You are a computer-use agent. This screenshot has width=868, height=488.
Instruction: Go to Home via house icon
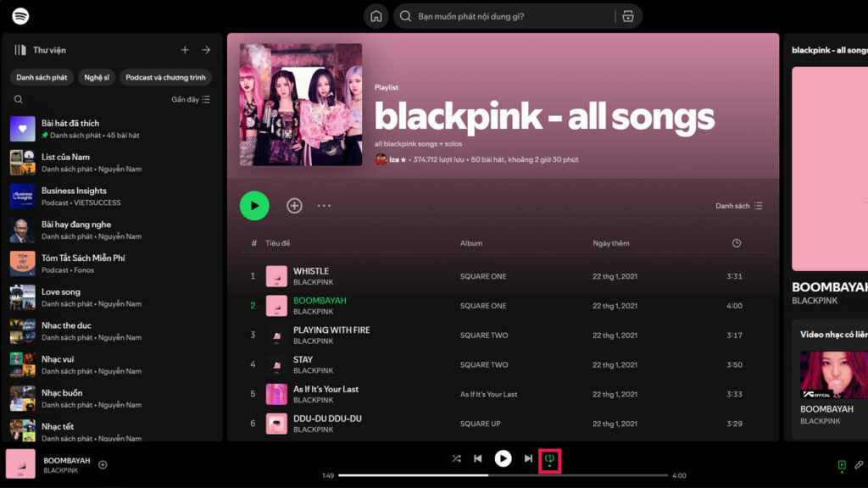pos(376,16)
